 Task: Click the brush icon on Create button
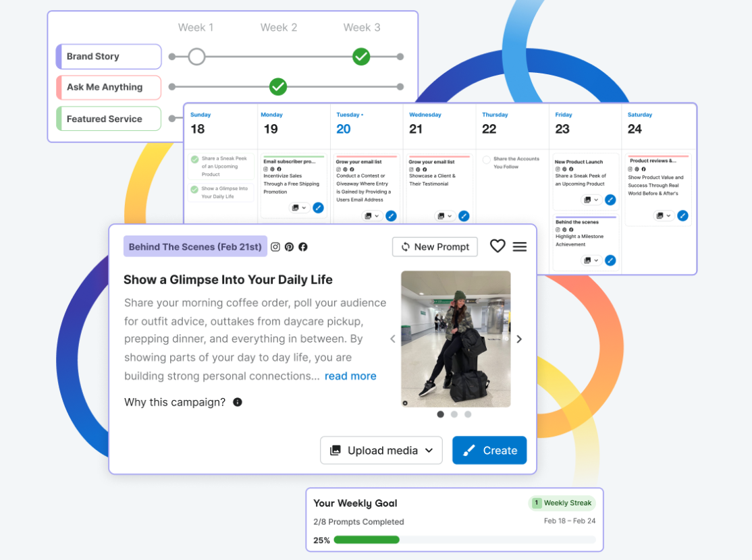click(x=468, y=450)
